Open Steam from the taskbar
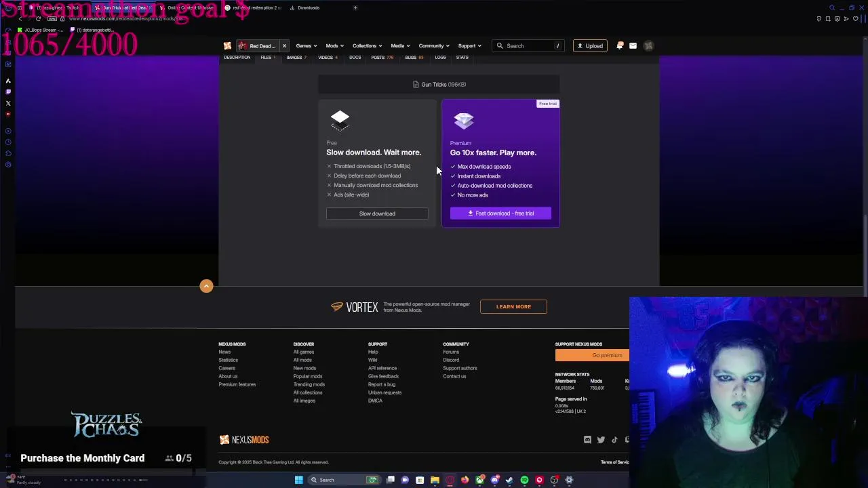 tap(509, 480)
